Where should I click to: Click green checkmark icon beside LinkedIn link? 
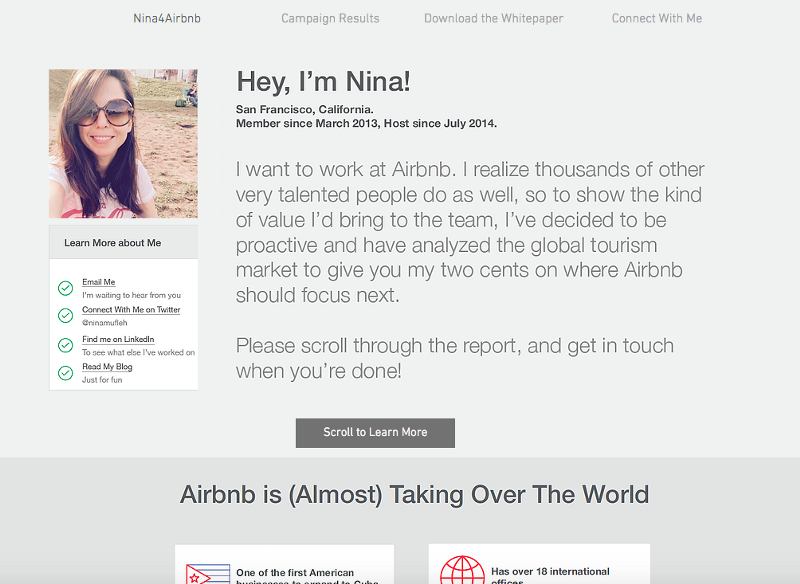[65, 345]
